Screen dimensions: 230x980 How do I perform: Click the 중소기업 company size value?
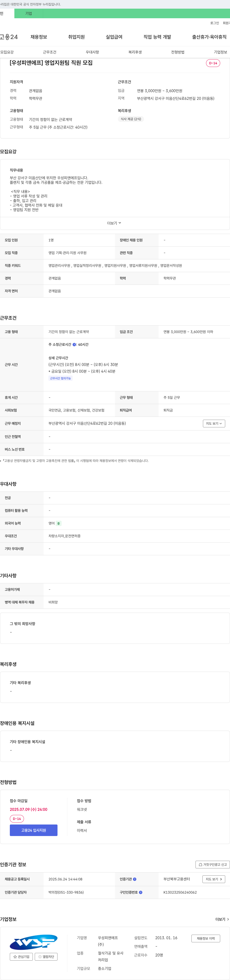click(104, 968)
